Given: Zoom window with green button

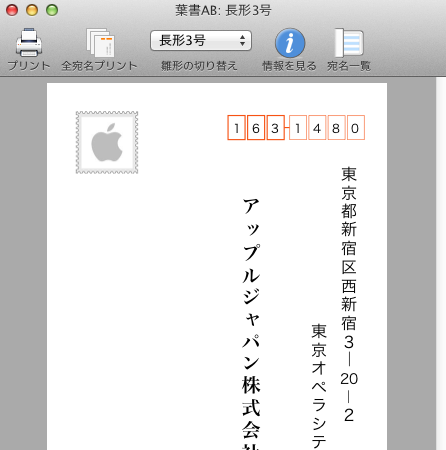Looking at the screenshot, I should pos(52,10).
